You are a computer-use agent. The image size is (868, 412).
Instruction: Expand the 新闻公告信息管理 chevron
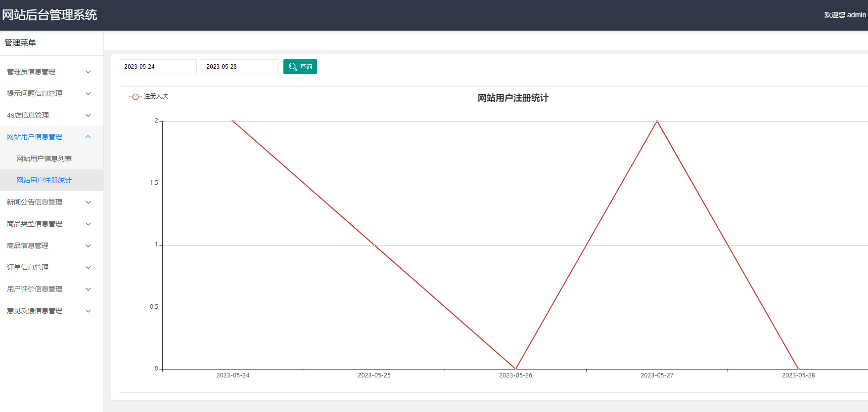(x=88, y=203)
